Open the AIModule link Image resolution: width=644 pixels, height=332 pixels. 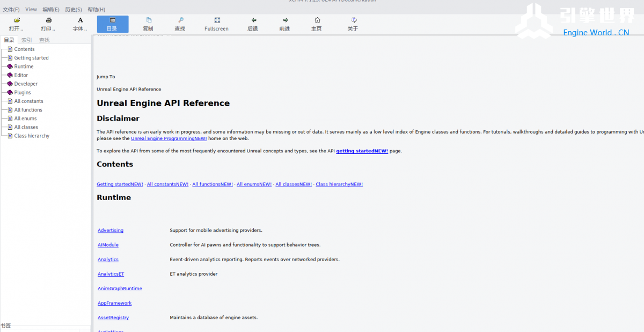108,245
